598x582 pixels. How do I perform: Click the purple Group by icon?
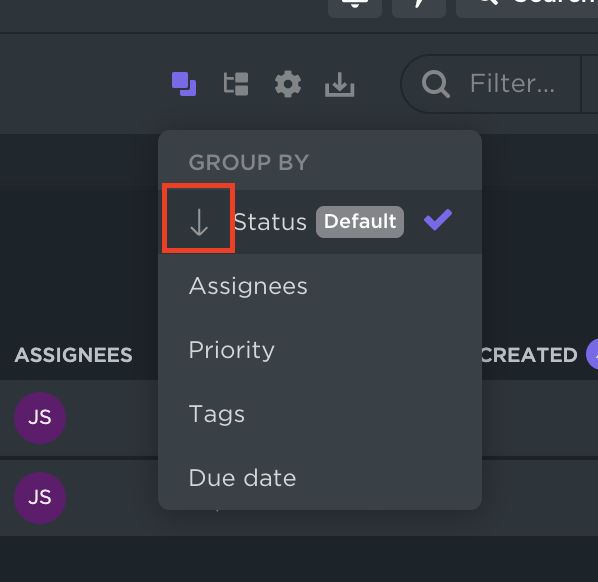point(184,84)
